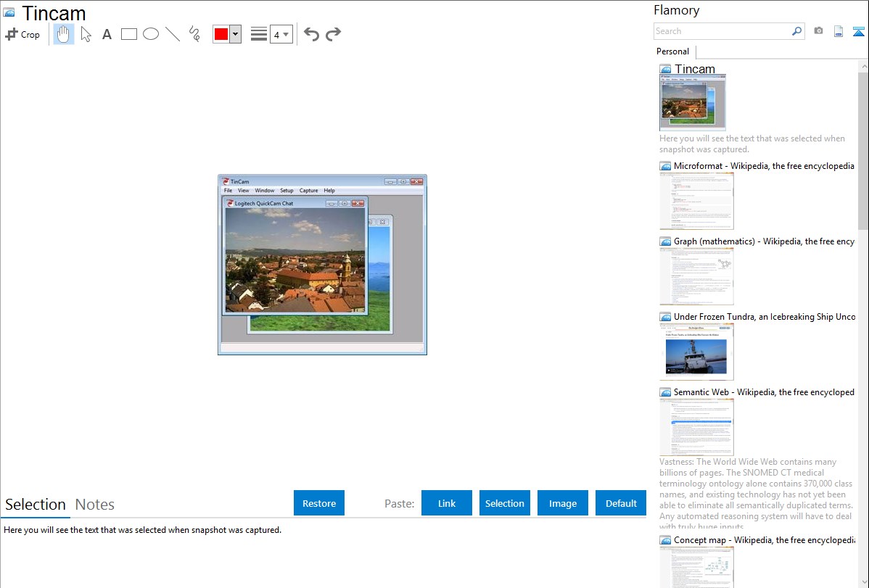Choose the arrow pointer tool
869x588 pixels.
pos(86,34)
